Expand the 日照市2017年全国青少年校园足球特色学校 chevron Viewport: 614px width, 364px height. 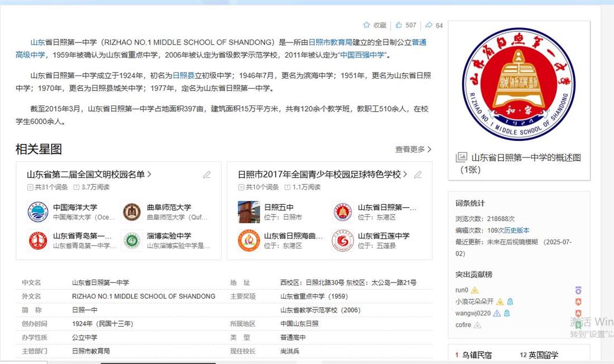405,174
